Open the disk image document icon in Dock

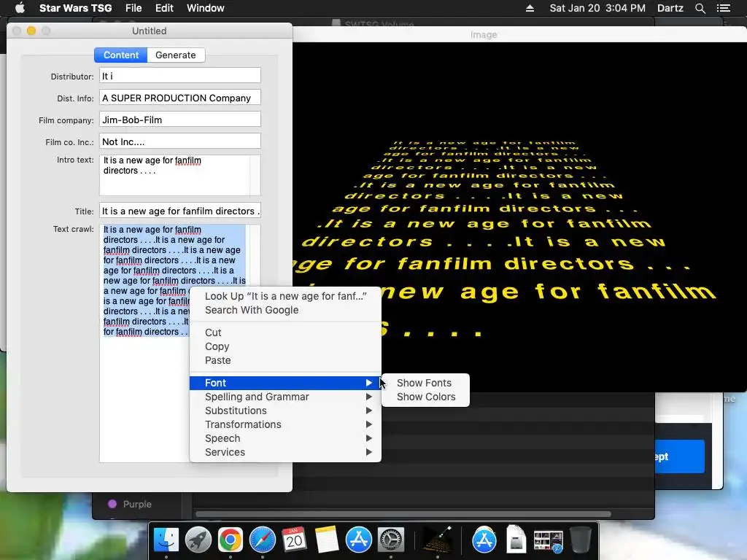[x=516, y=540]
